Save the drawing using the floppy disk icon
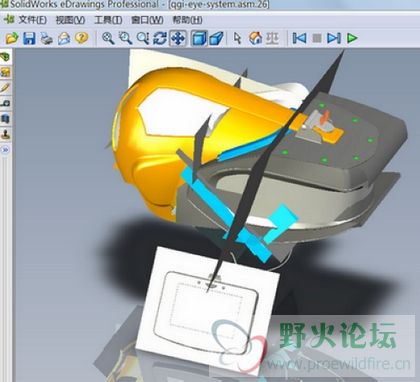This screenshot has height=382, width=420. (29, 38)
